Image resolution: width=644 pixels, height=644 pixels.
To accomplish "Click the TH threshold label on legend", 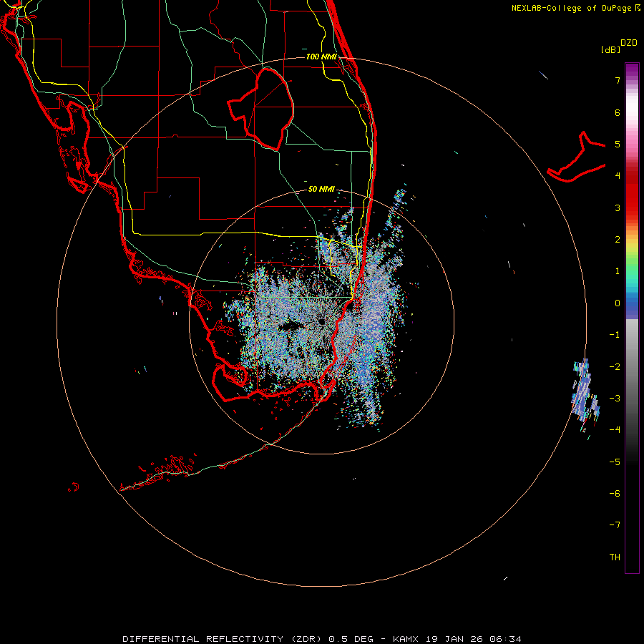I will click(x=615, y=557).
